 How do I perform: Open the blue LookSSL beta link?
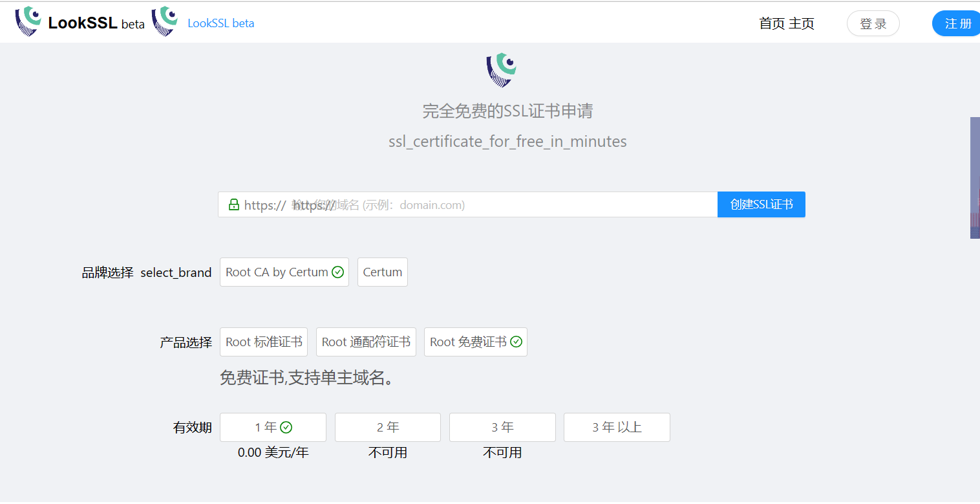(220, 23)
